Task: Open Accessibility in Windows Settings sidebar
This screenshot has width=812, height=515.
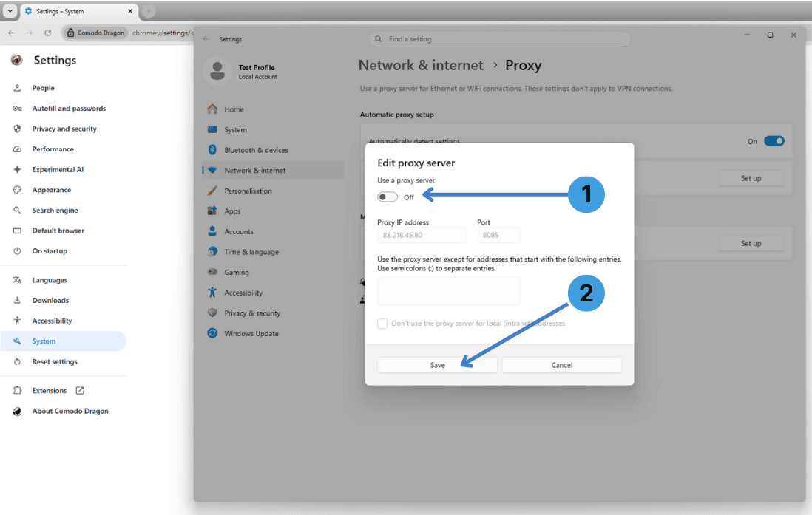Action: click(x=273, y=293)
